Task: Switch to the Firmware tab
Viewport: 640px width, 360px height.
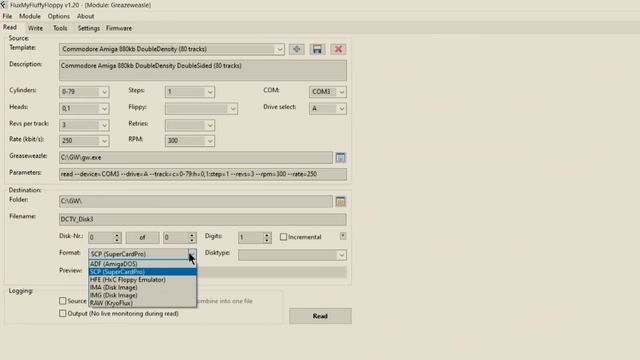Action: point(119,28)
